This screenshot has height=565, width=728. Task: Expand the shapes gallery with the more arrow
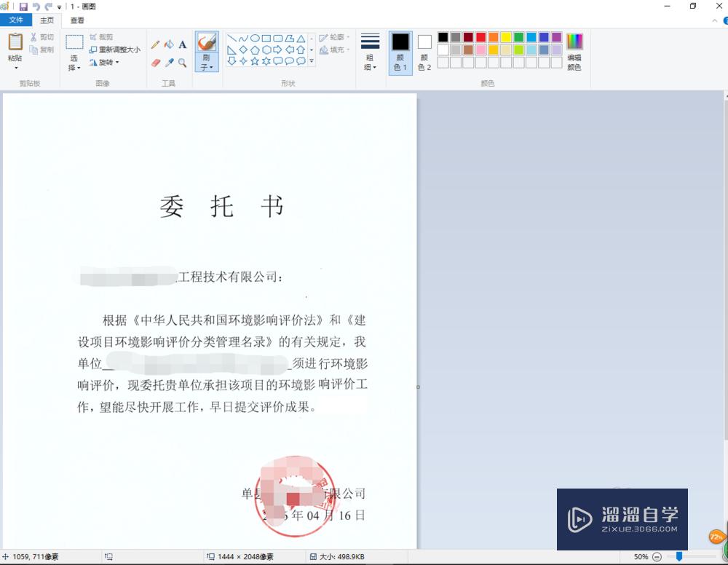click(x=312, y=61)
